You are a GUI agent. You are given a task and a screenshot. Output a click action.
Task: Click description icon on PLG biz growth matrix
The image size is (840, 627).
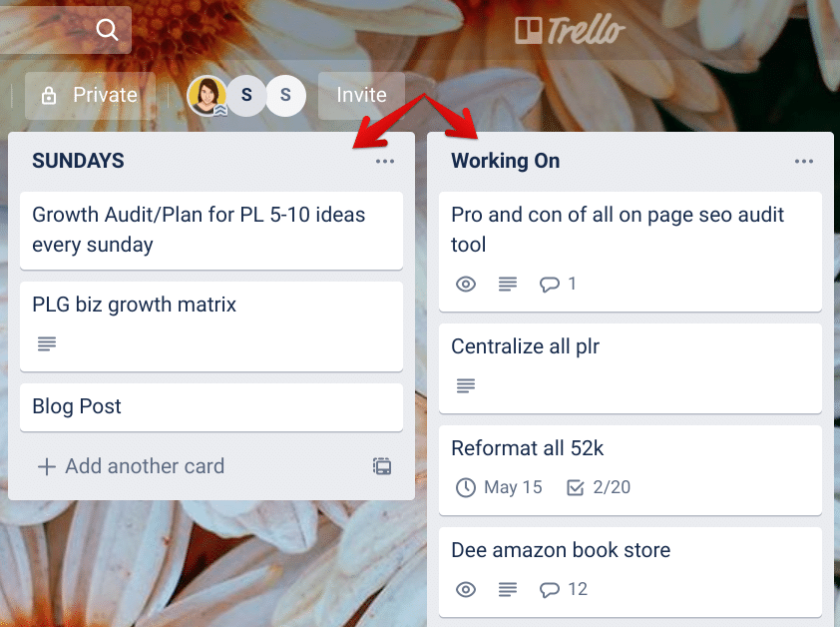coord(47,343)
